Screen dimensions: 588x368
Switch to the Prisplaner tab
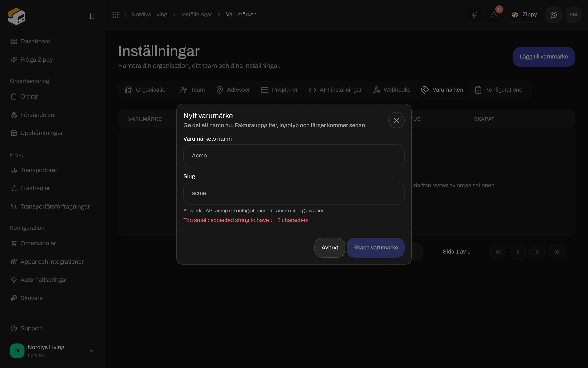[x=279, y=90]
